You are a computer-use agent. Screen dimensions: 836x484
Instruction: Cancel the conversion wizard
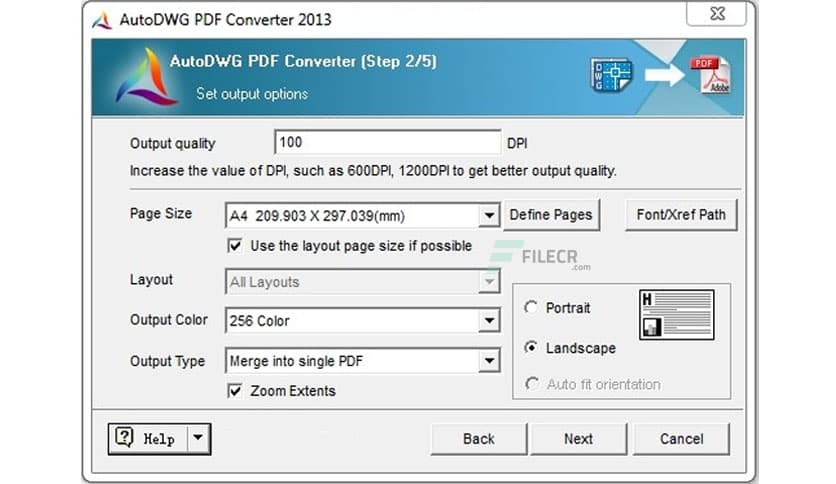click(x=681, y=439)
